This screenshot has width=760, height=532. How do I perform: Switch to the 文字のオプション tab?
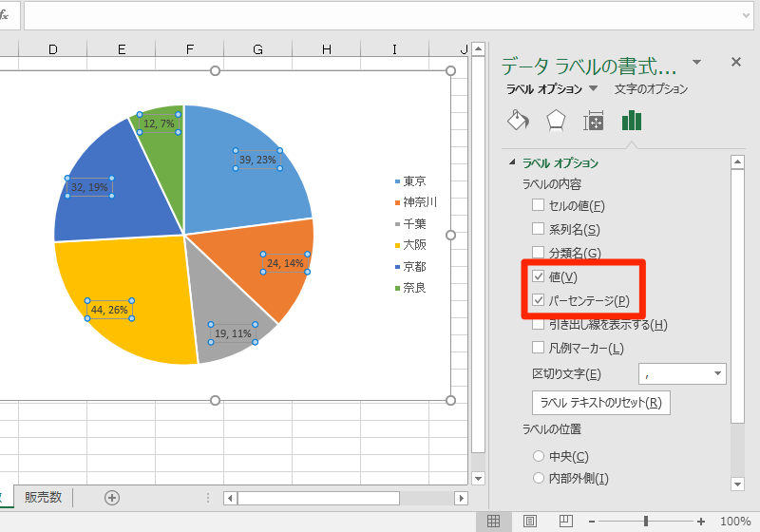pos(651,88)
